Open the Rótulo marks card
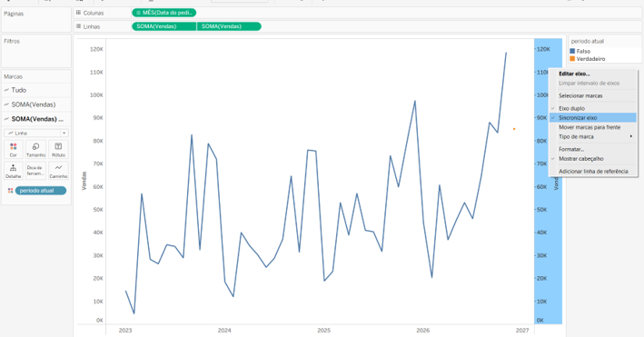This screenshot has width=644, height=337. click(58, 149)
